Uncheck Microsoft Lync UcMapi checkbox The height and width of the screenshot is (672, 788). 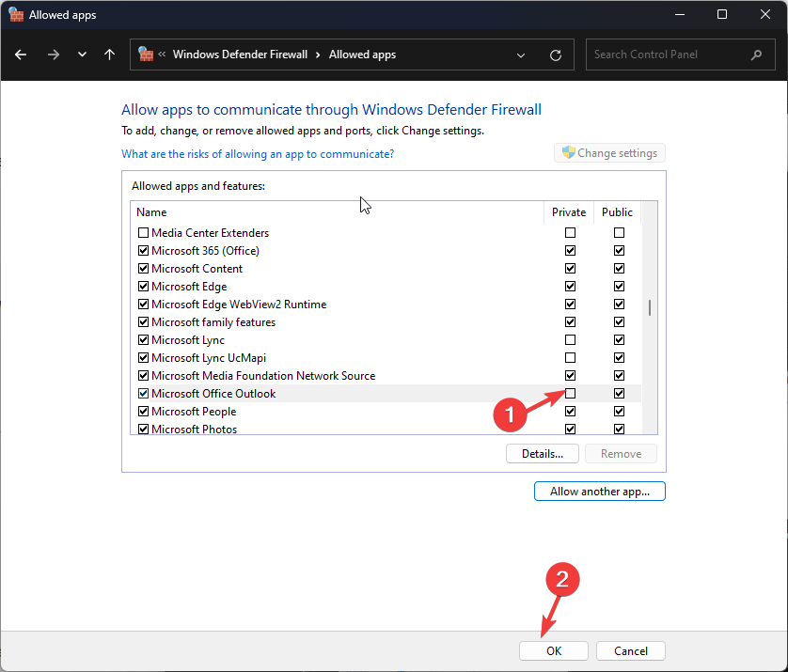143,357
